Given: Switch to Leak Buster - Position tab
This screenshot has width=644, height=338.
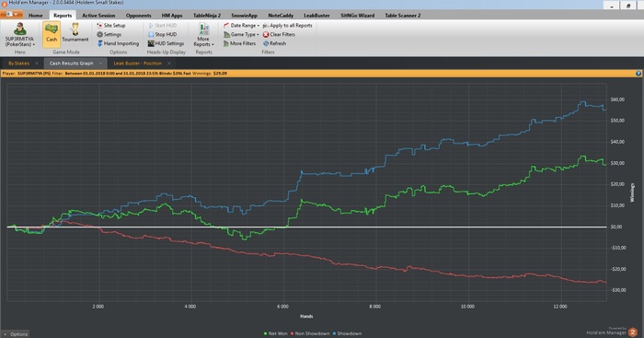Looking at the screenshot, I should pos(138,64).
